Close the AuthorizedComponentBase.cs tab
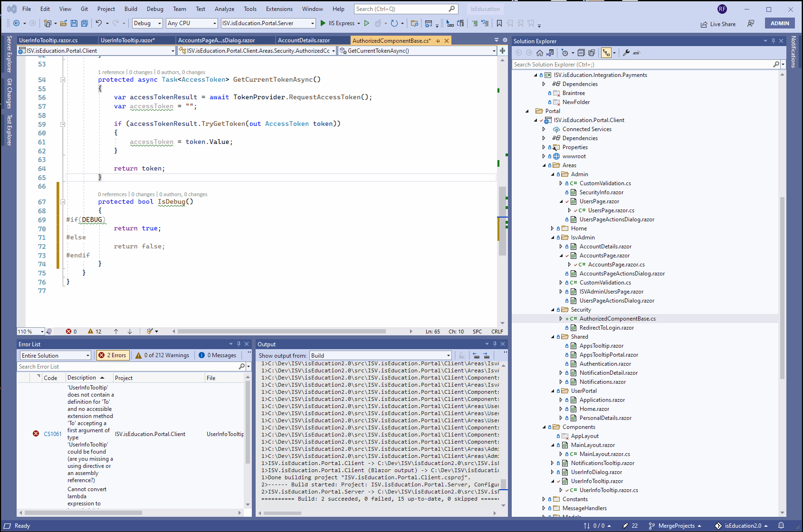Screen dimensions: 803x532 [446, 40]
